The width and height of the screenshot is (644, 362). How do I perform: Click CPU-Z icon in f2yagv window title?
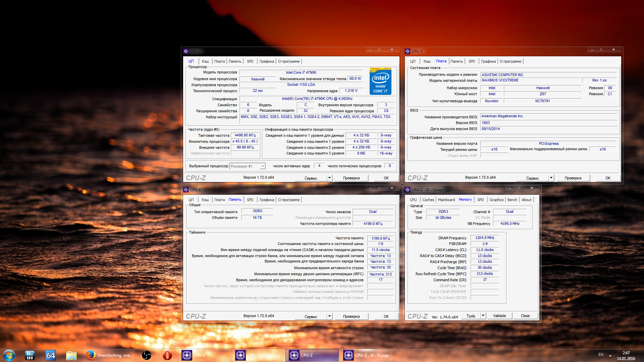(x=408, y=190)
